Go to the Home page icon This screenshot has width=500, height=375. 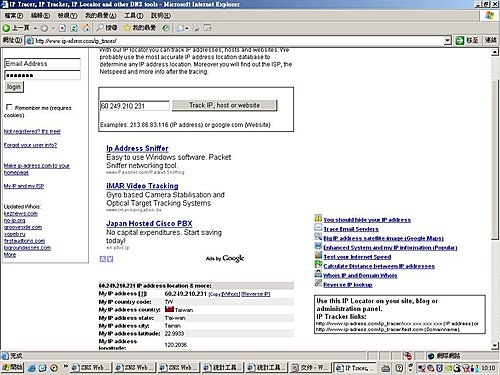86,28
